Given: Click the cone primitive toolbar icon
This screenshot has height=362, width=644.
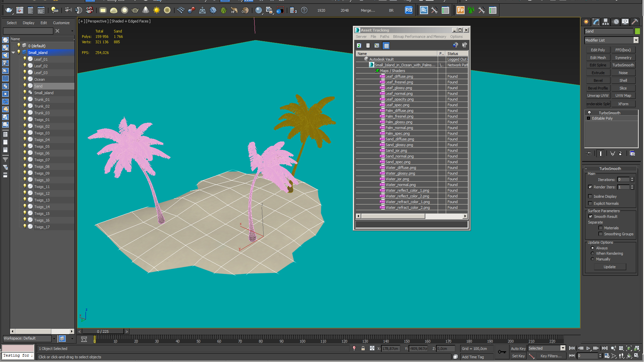Looking at the screenshot, I should 146,10.
